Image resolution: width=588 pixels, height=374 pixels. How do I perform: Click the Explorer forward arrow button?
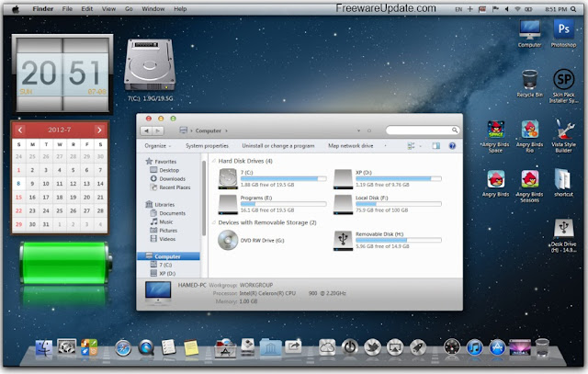tap(158, 130)
